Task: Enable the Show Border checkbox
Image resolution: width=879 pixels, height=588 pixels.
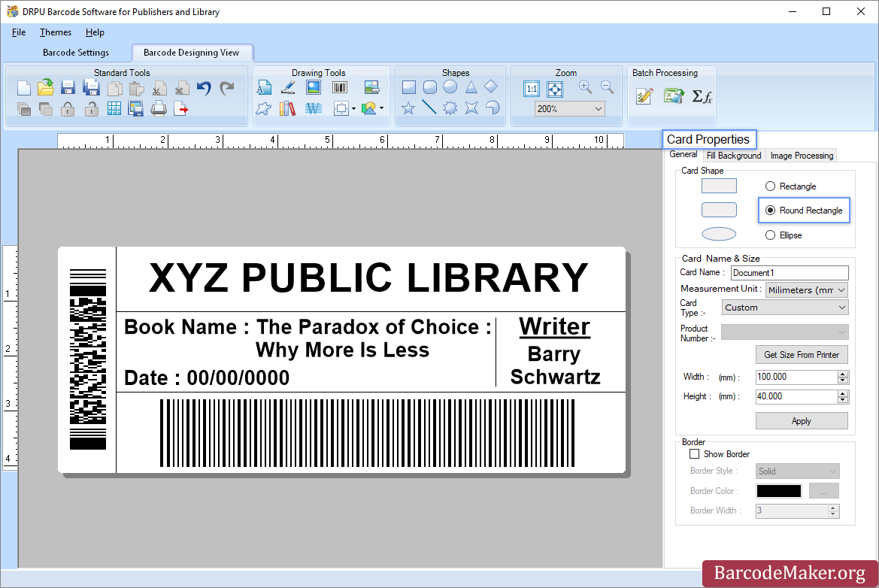Action: 695,454
